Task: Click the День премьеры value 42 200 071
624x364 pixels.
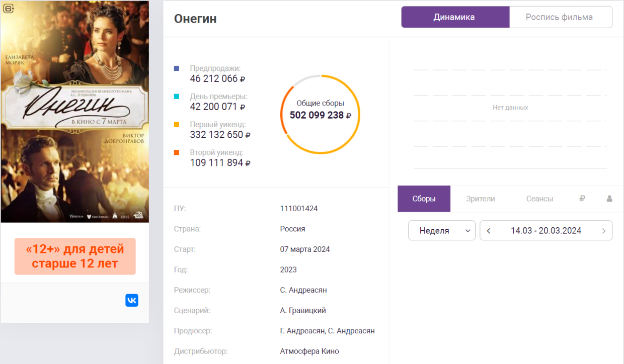Action: click(217, 107)
